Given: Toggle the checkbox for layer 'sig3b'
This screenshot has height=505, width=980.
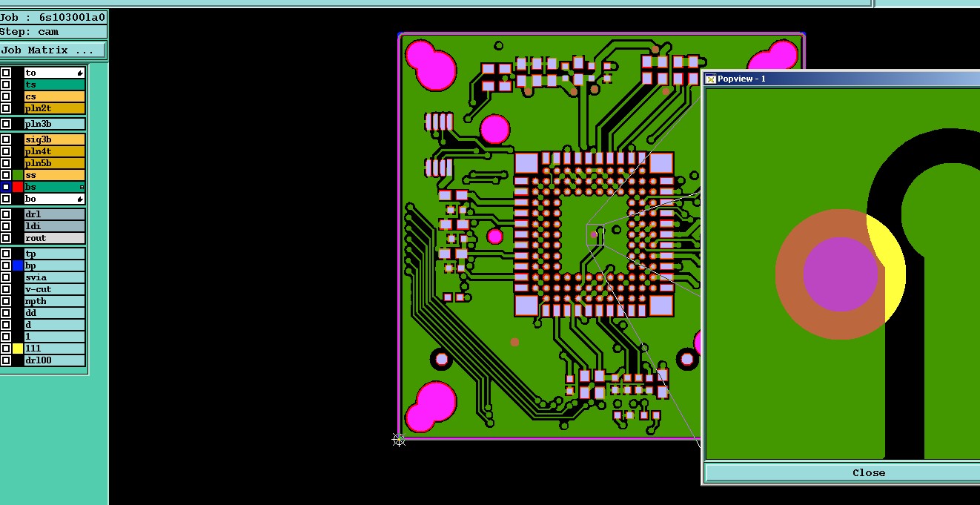Looking at the screenshot, I should click(x=6, y=139).
